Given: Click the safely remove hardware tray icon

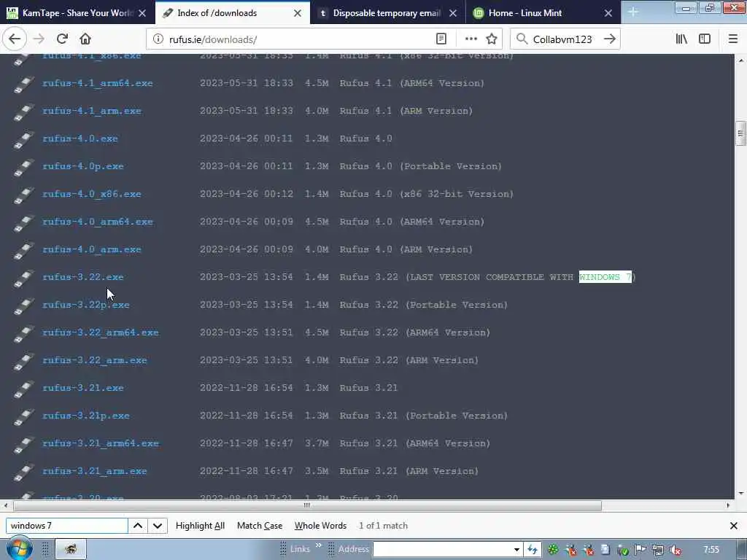Looking at the screenshot, I should pos(623,550).
